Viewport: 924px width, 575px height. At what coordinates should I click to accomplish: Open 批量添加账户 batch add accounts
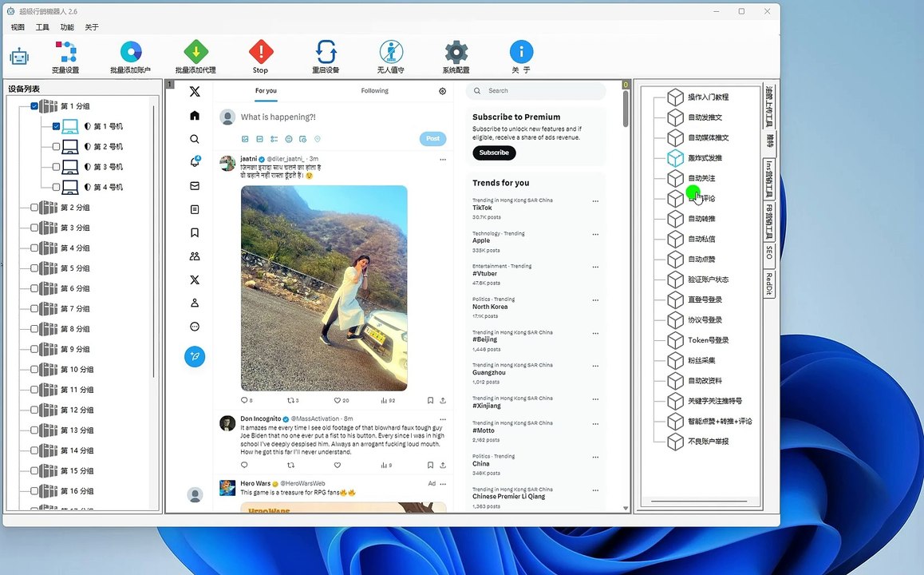[130, 57]
